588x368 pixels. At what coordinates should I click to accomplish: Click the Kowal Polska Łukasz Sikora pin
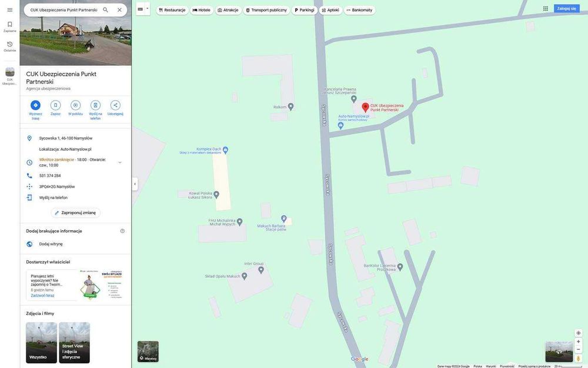(x=216, y=194)
